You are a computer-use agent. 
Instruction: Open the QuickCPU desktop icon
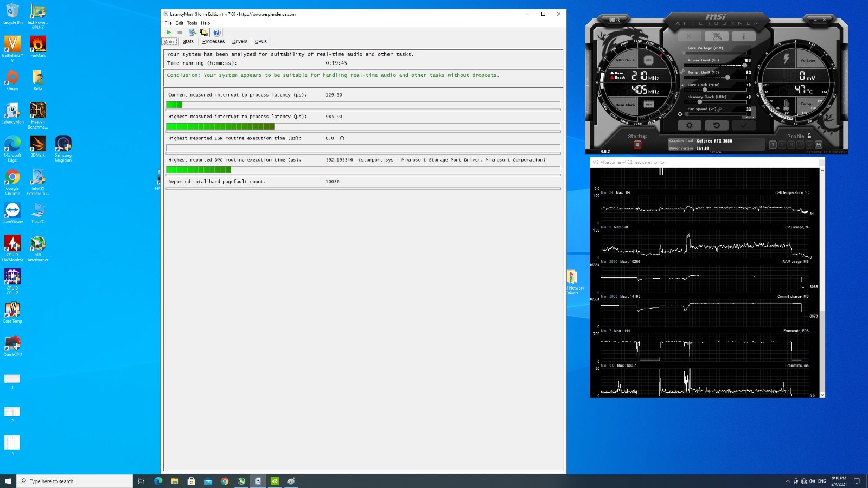[x=12, y=346]
